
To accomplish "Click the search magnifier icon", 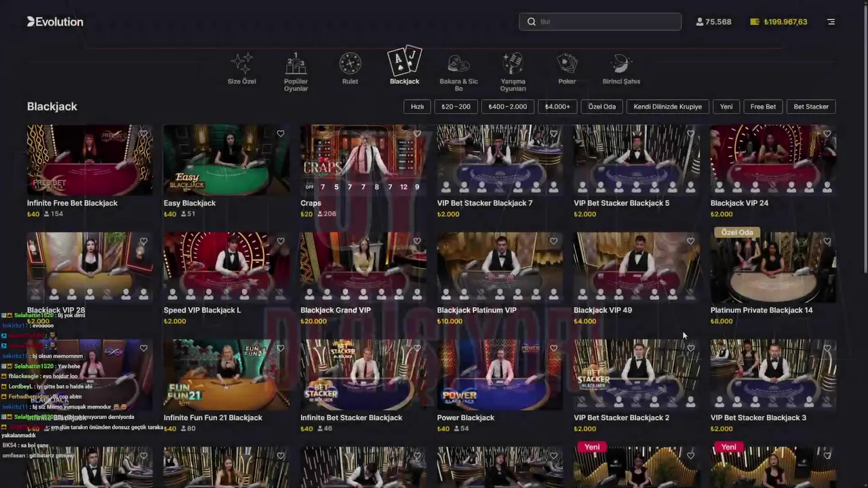I will tap(532, 22).
